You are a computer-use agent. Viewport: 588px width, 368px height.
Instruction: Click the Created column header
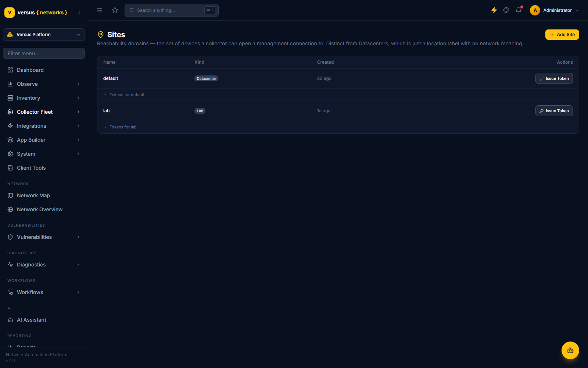point(325,62)
